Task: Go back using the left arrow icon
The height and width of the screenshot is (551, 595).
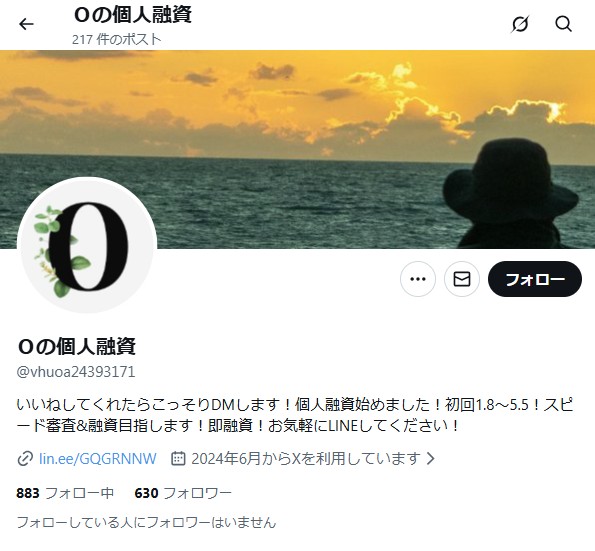Action: (x=26, y=24)
